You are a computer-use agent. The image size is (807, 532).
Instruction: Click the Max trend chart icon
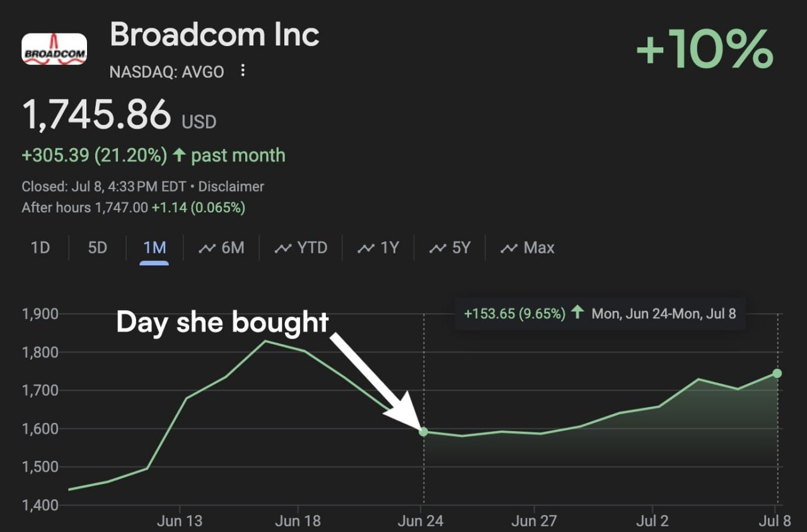509,248
